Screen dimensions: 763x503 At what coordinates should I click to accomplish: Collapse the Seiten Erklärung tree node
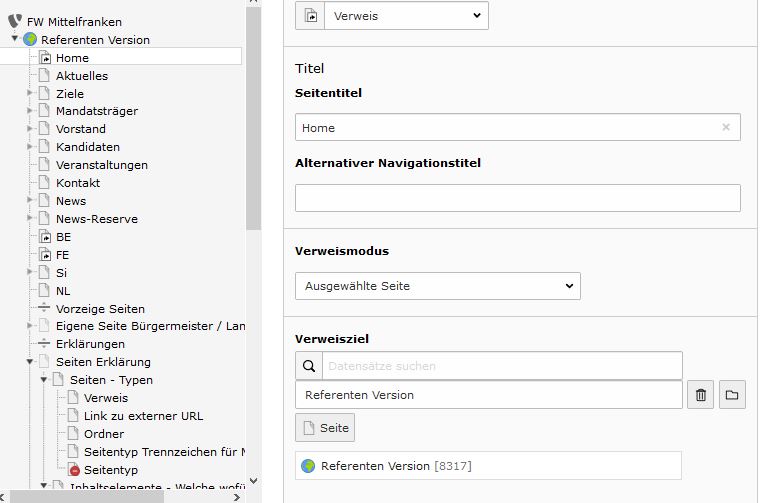[30, 361]
